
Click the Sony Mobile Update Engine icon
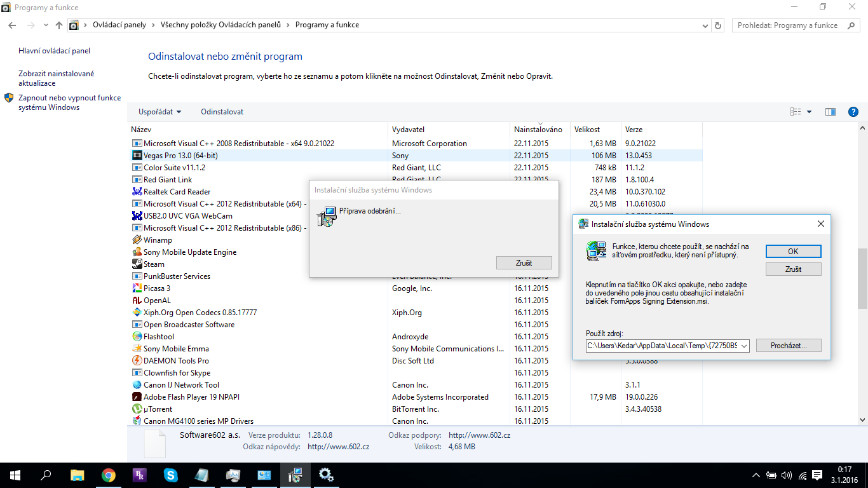tap(137, 252)
